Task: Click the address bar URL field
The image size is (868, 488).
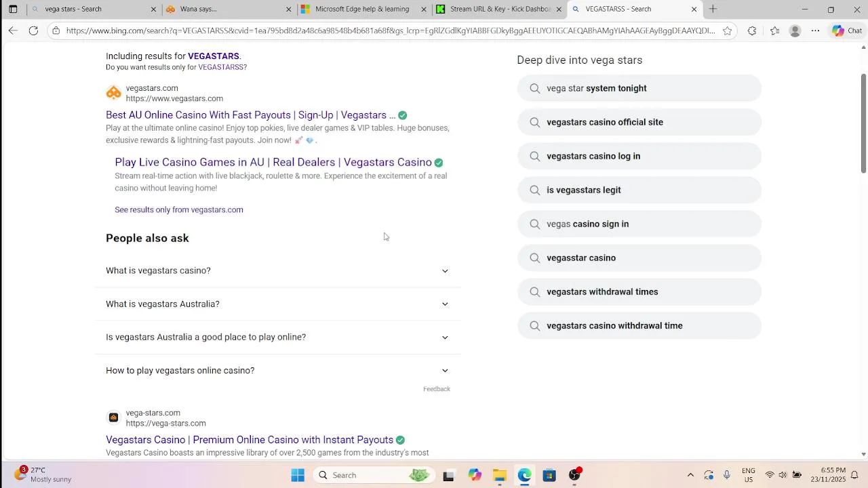Action: click(x=391, y=30)
